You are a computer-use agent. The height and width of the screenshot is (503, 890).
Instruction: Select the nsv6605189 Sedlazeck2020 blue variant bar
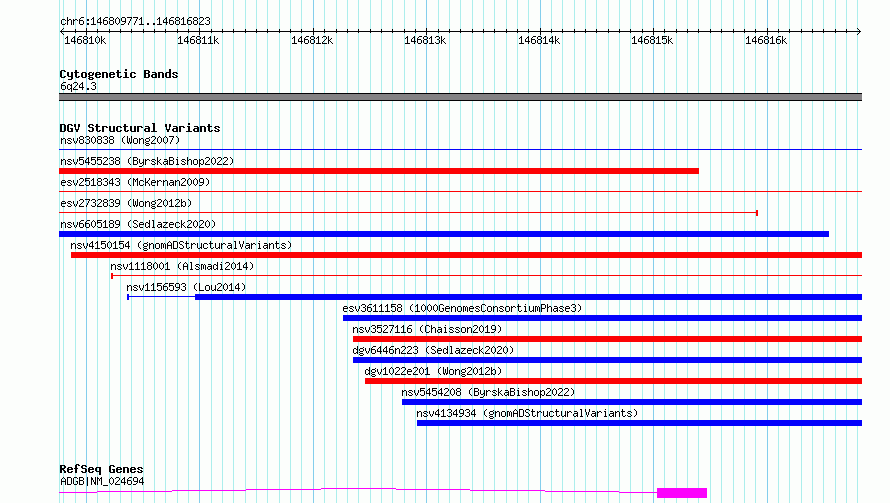pyautogui.click(x=444, y=234)
